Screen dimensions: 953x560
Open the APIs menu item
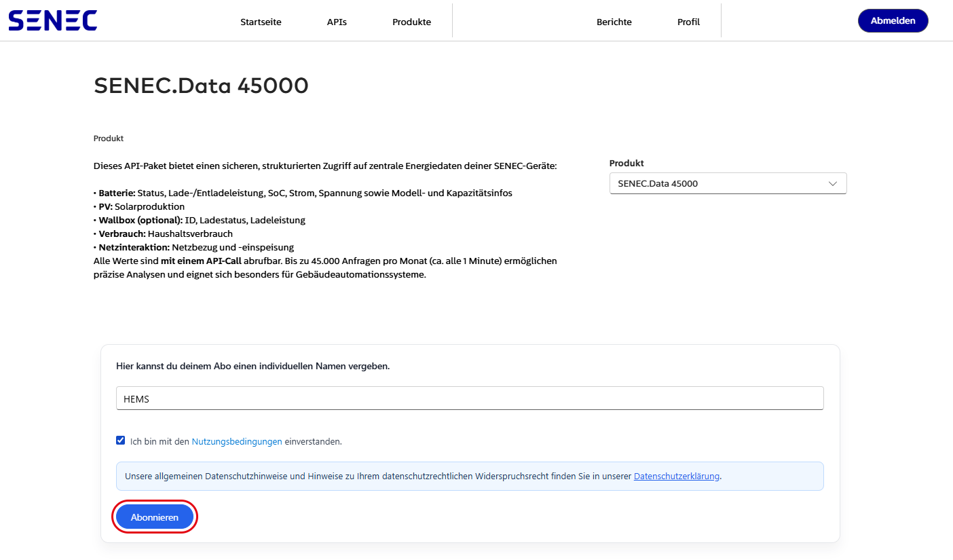(x=337, y=22)
